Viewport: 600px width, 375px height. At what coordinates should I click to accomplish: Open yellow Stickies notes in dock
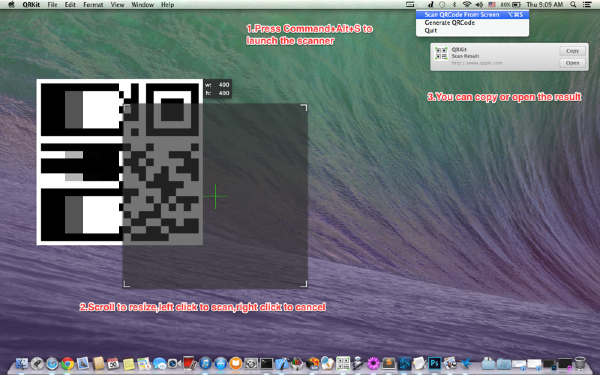click(129, 363)
